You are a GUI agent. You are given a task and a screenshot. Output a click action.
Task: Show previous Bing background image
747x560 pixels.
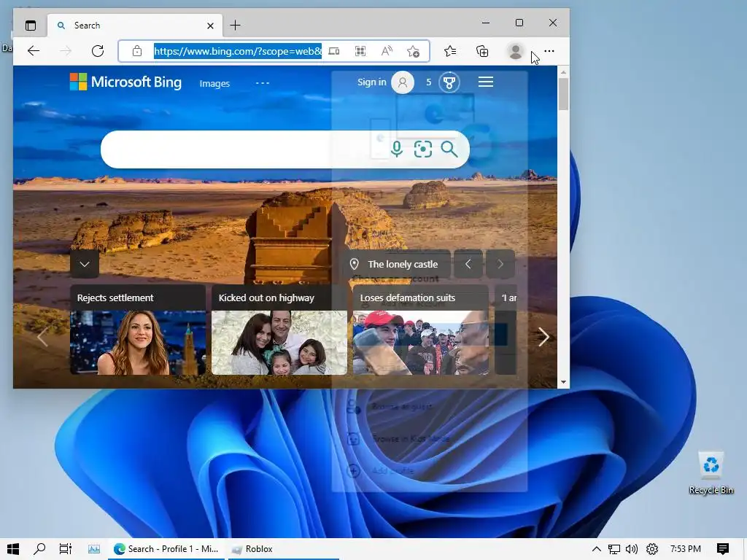tap(468, 264)
